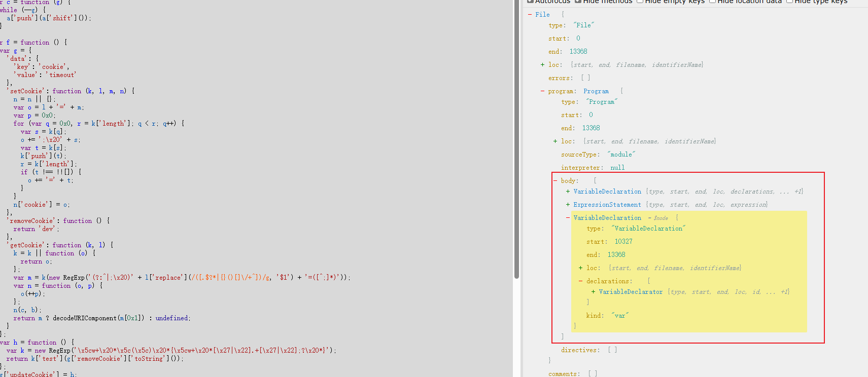Collapse the File root node
This screenshot has width=868, height=377.
pyautogui.click(x=530, y=15)
